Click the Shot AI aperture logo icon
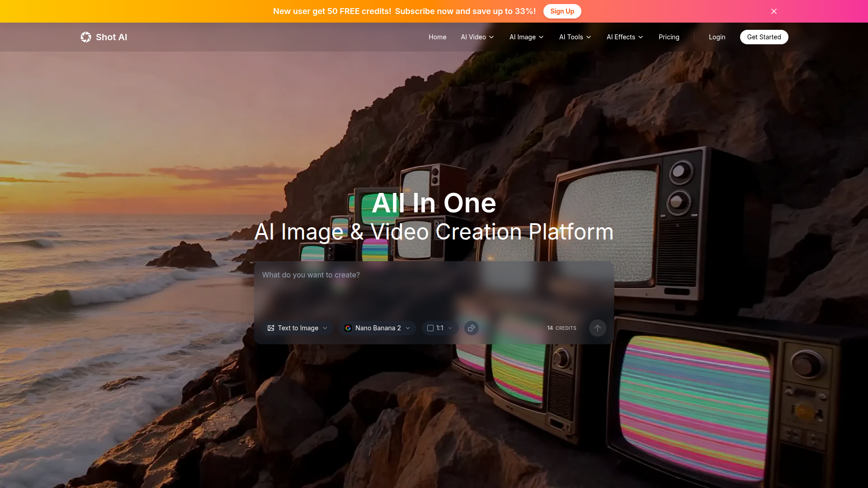868x488 pixels. pos(86,37)
